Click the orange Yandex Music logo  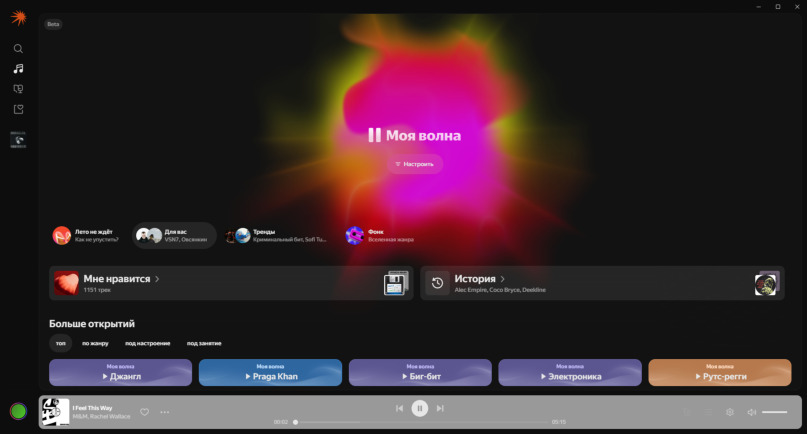click(19, 18)
